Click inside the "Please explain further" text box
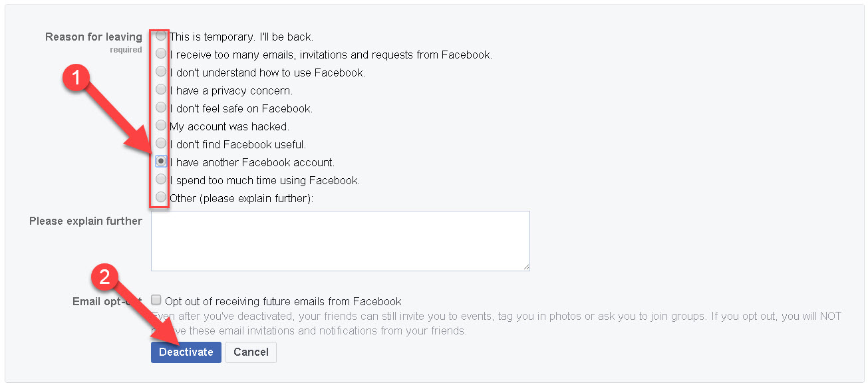The height and width of the screenshot is (385, 868). (340, 241)
